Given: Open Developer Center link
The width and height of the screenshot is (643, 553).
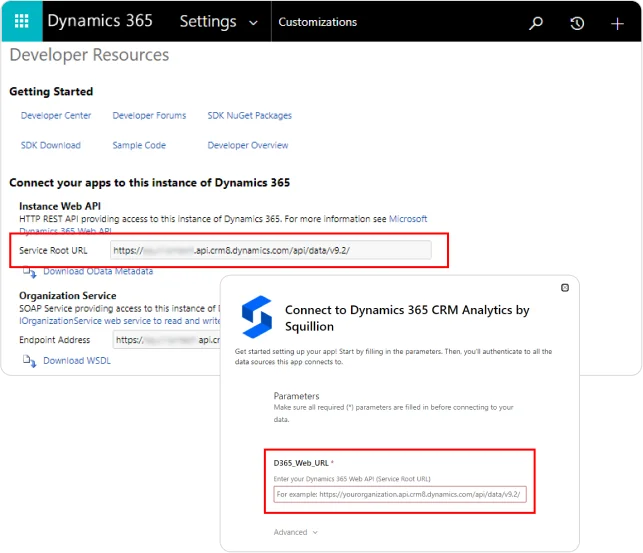Looking at the screenshot, I should (56, 116).
